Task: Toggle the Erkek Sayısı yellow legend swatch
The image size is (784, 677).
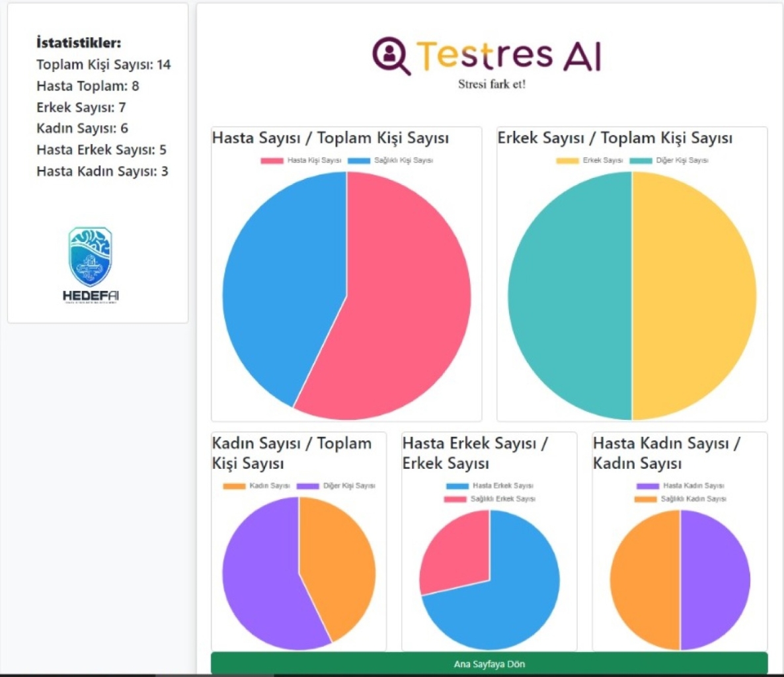Action: 567,161
